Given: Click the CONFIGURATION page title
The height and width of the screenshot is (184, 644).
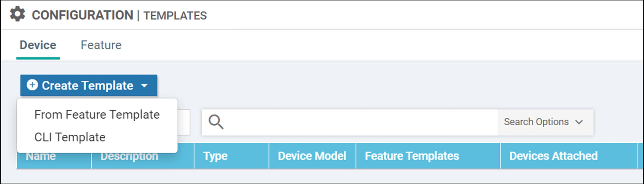Looking at the screenshot, I should (x=83, y=15).
